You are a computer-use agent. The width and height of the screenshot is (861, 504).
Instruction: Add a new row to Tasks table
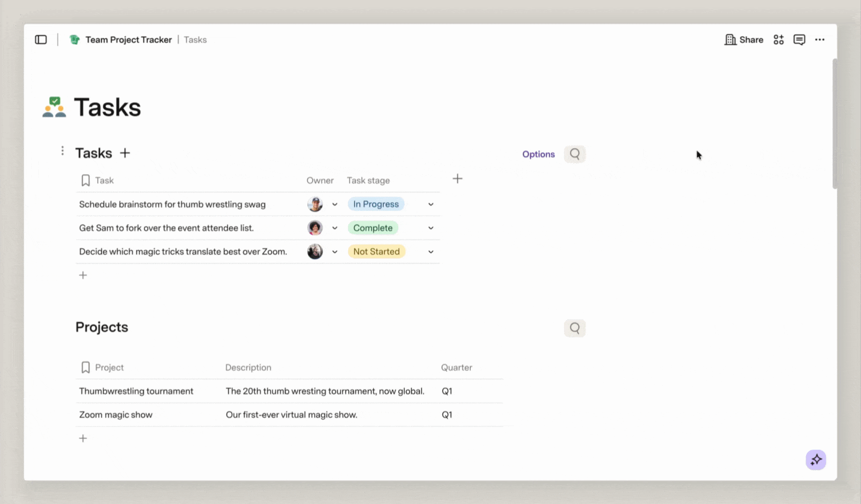tap(83, 275)
